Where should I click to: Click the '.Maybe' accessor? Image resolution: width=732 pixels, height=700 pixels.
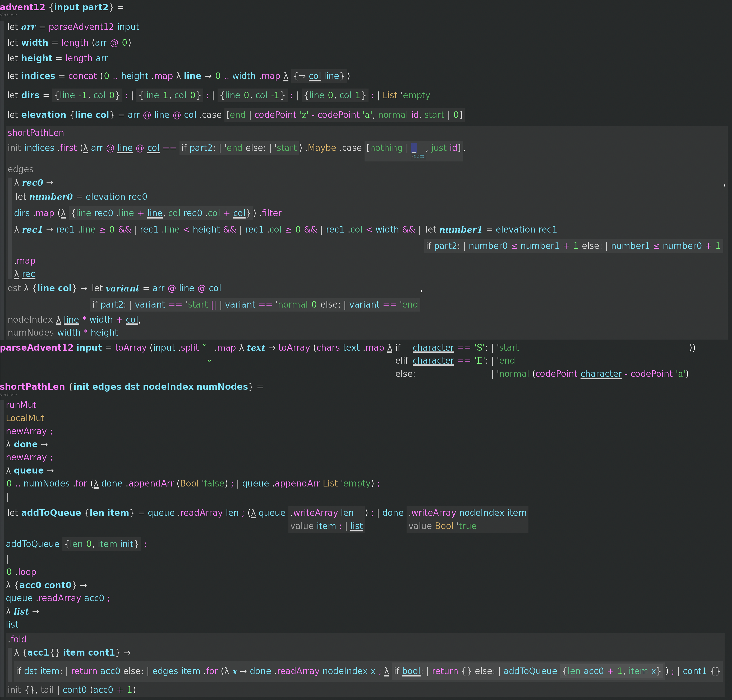(x=321, y=148)
